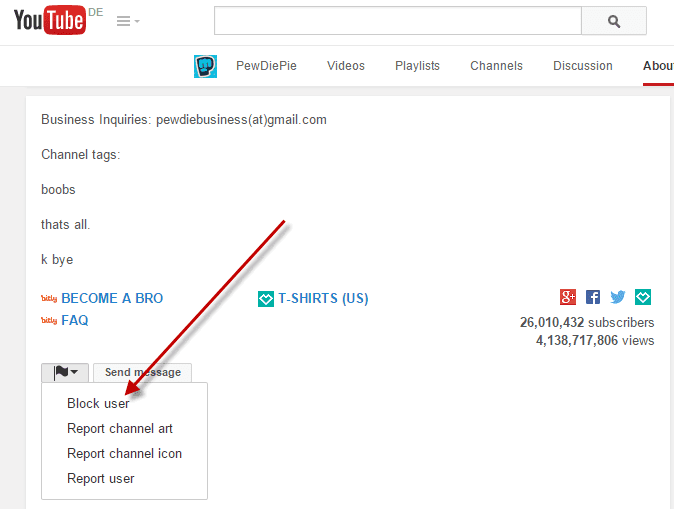The width and height of the screenshot is (674, 509).
Task: Open the FAQ link
Action: [x=75, y=320]
